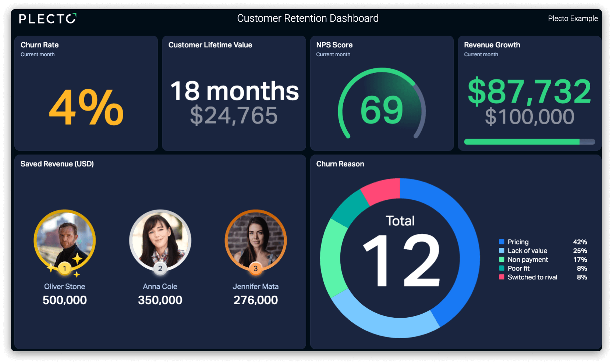This screenshot has width=613, height=364.
Task: Click the 8% Poor fit percentage
Action: click(x=582, y=268)
